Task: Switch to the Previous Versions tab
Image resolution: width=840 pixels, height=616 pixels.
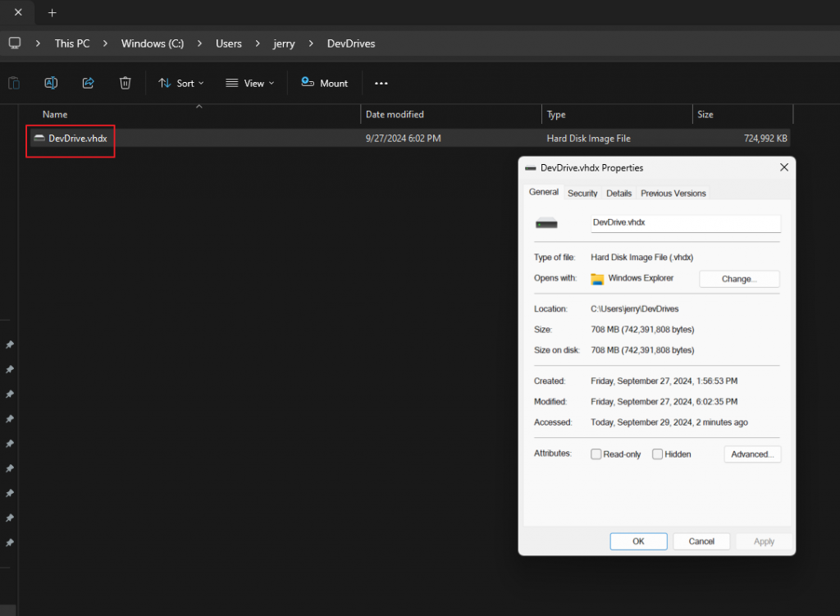Action: pyautogui.click(x=673, y=193)
